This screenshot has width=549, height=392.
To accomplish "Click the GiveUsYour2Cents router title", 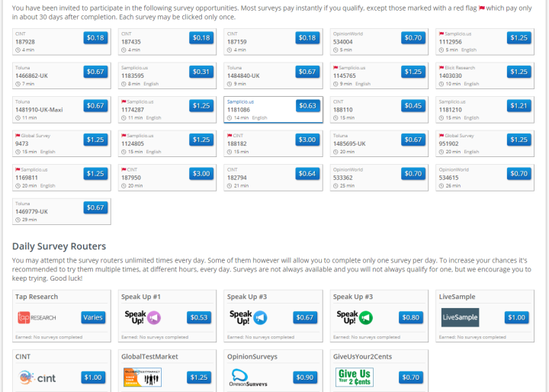I will pyautogui.click(x=362, y=357).
